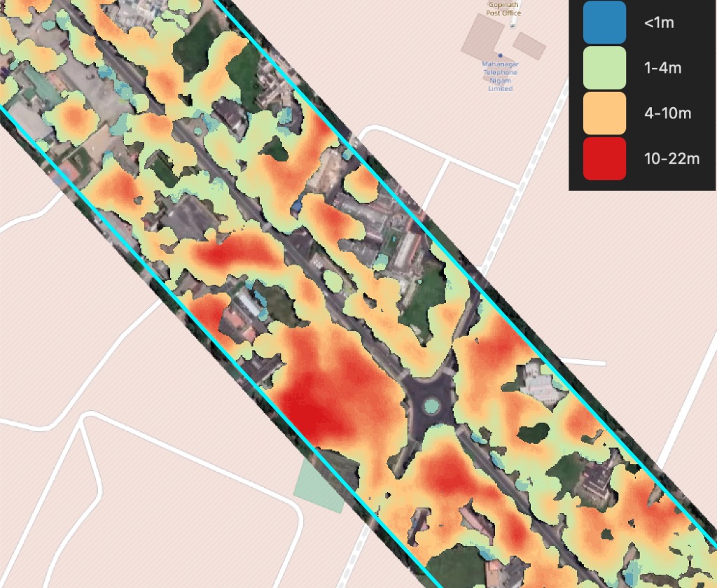Select the '4-10m' legend label
717x588 pixels.
(x=667, y=113)
